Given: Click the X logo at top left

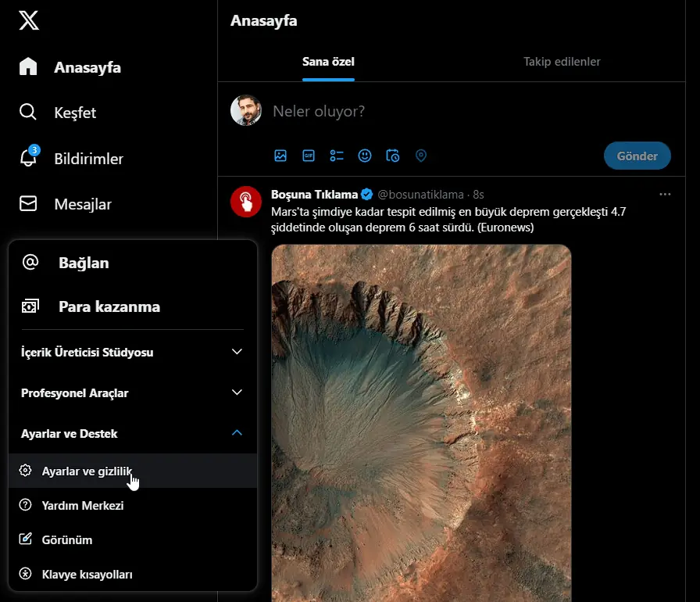Looking at the screenshot, I should pos(27,21).
